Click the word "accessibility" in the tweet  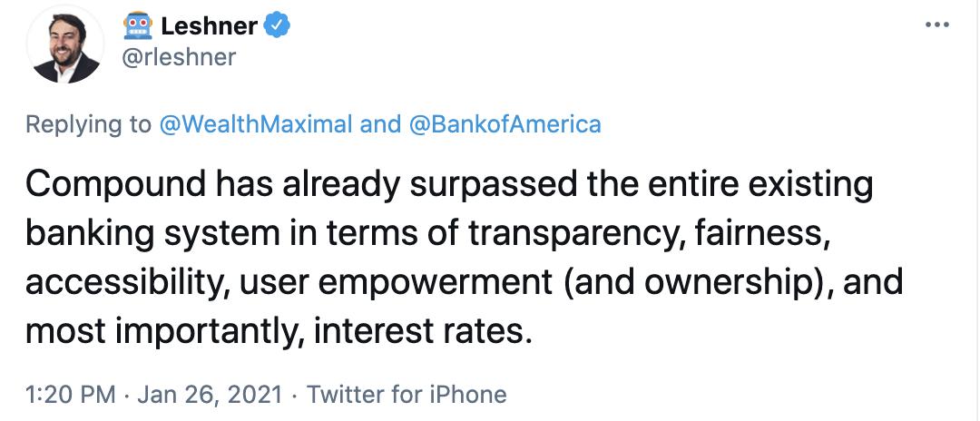125,282
